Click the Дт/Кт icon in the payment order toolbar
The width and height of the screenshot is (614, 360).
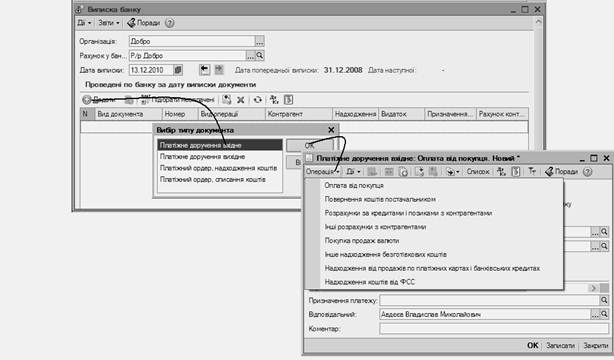point(501,171)
